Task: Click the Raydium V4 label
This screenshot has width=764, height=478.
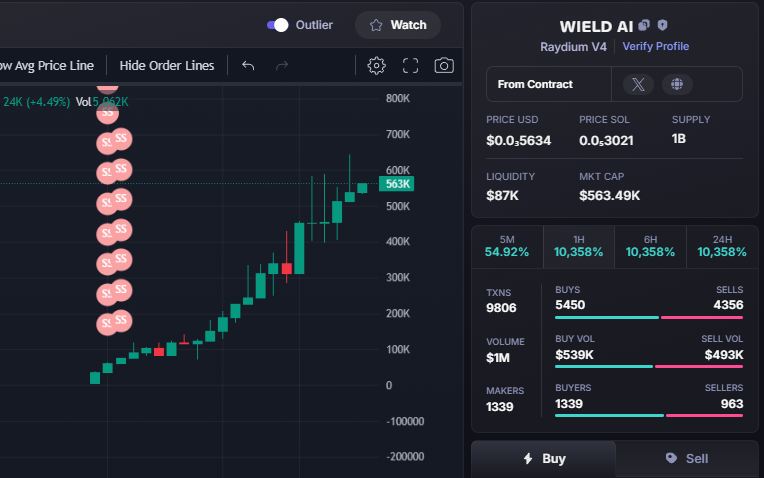Action: 573,47
